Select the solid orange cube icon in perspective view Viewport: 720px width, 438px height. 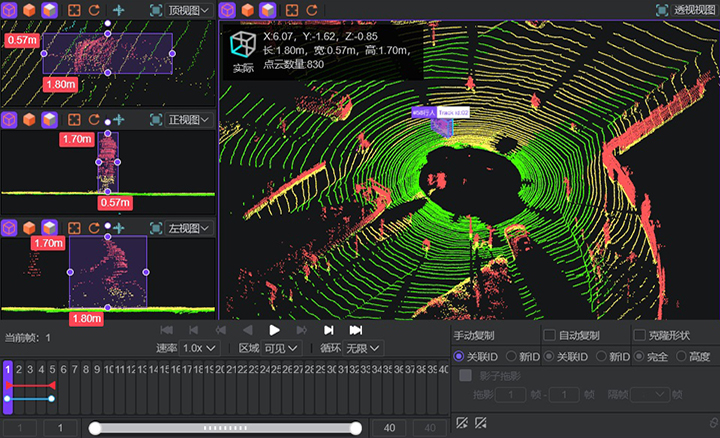pos(248,10)
